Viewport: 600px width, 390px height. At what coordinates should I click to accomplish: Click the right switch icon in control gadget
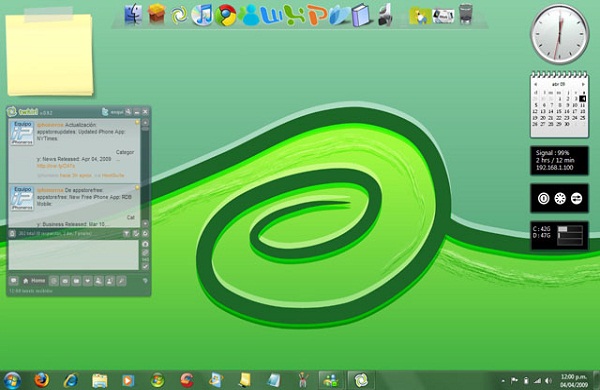[576, 198]
